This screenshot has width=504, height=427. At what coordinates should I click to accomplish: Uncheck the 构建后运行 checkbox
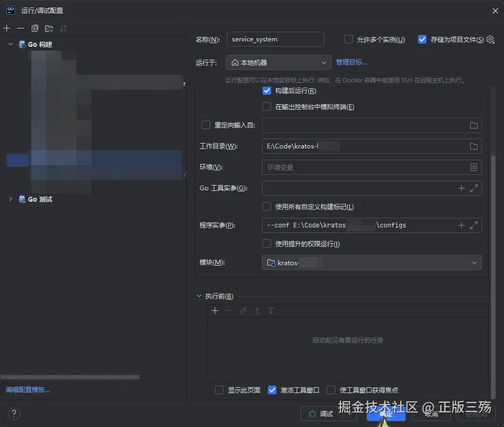pyautogui.click(x=267, y=90)
